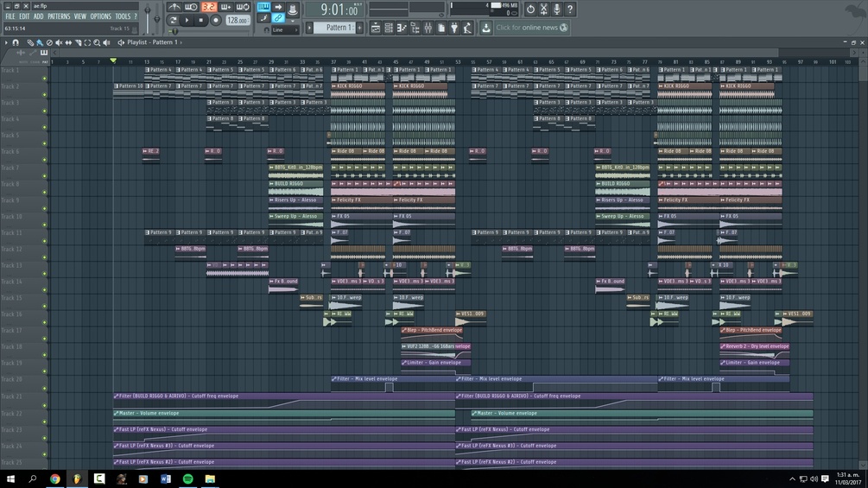Image resolution: width=868 pixels, height=488 pixels.
Task: Switch pattern/song mode button
Action: tap(174, 21)
